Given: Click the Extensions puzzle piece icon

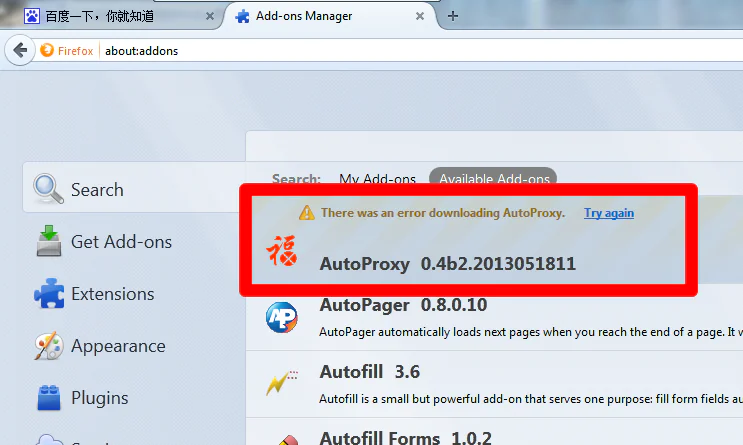Looking at the screenshot, I should click(48, 294).
